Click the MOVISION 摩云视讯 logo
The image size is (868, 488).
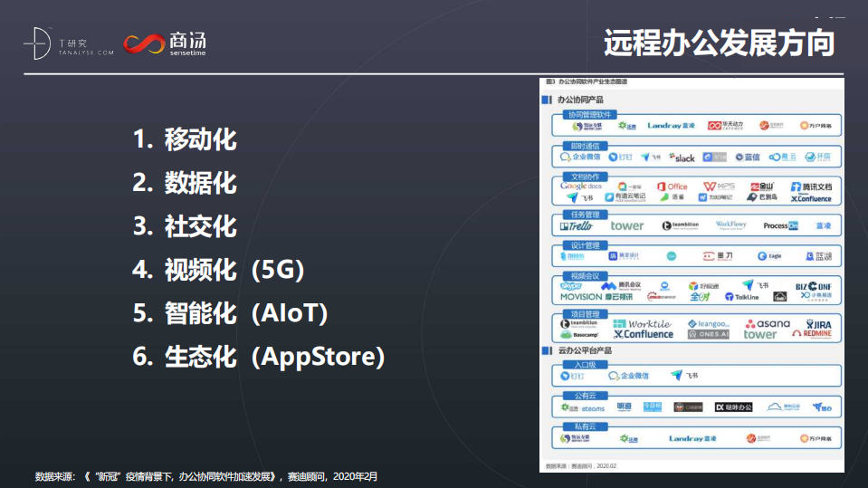coord(596,297)
